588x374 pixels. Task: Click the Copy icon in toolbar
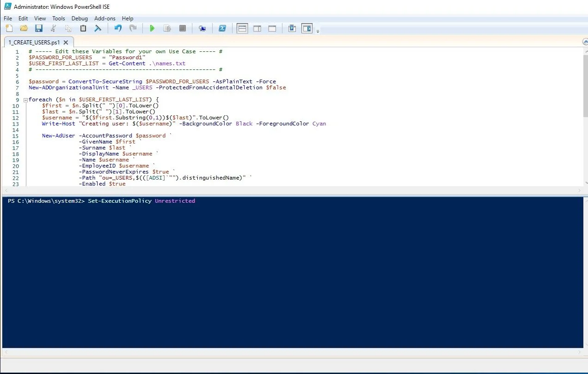(x=68, y=29)
